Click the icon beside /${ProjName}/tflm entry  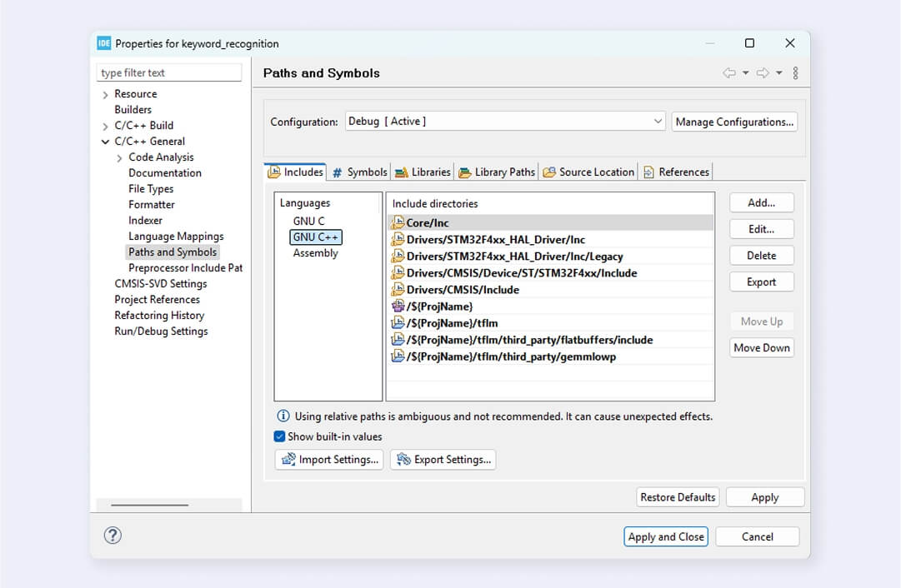click(398, 323)
